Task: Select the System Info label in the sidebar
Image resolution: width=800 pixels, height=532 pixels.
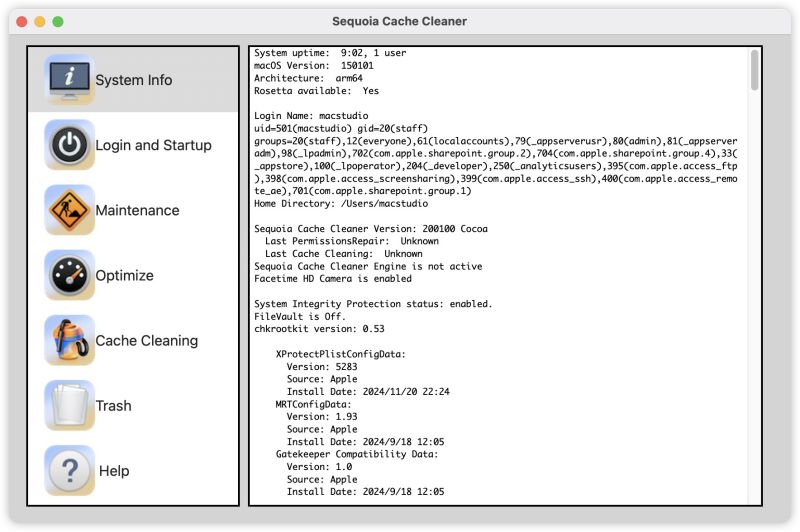Action: tap(134, 80)
